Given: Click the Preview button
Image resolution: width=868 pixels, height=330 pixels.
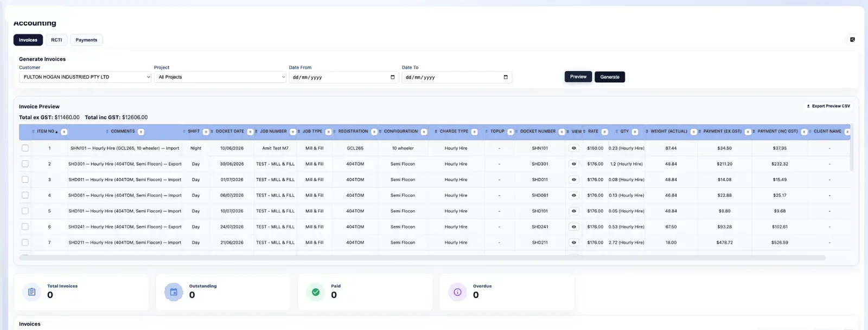Looking at the screenshot, I should pos(578,77).
